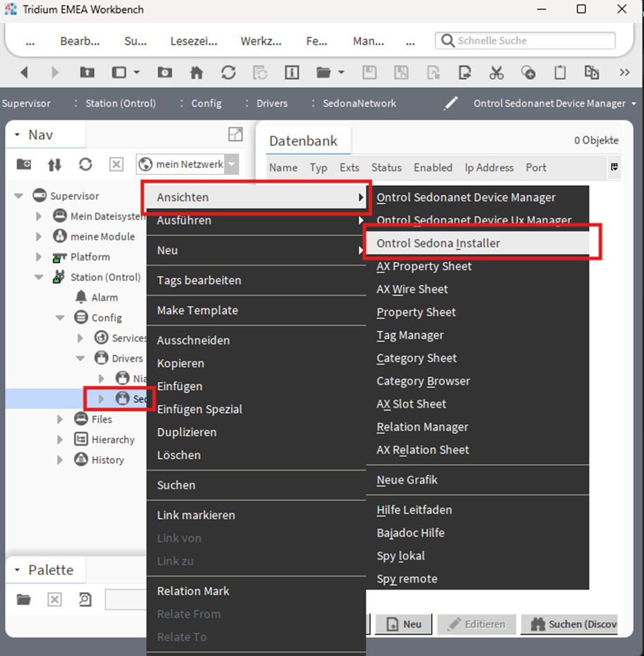Collapse the Drivers tree node
Screen dimensions: 644x656
tap(80, 358)
